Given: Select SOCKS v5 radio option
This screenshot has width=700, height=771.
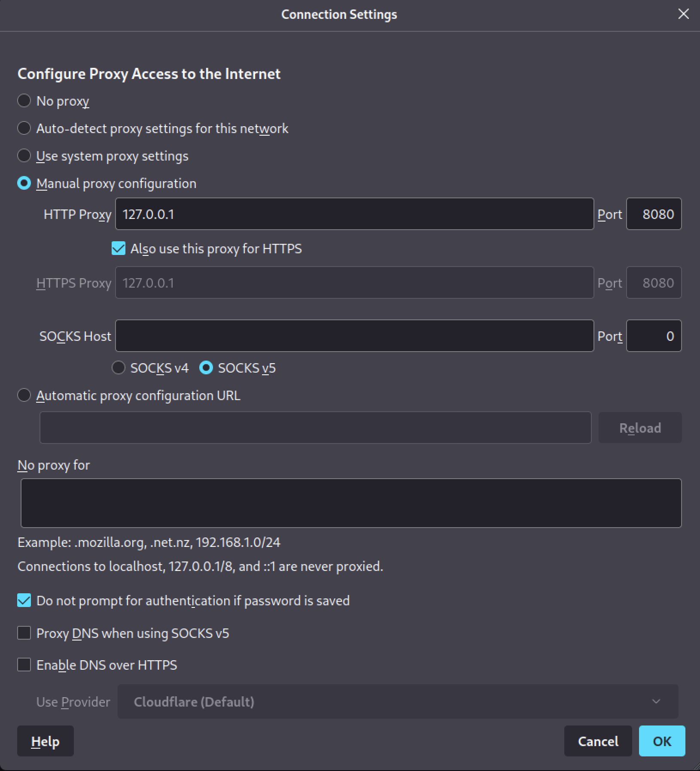Looking at the screenshot, I should click(206, 368).
